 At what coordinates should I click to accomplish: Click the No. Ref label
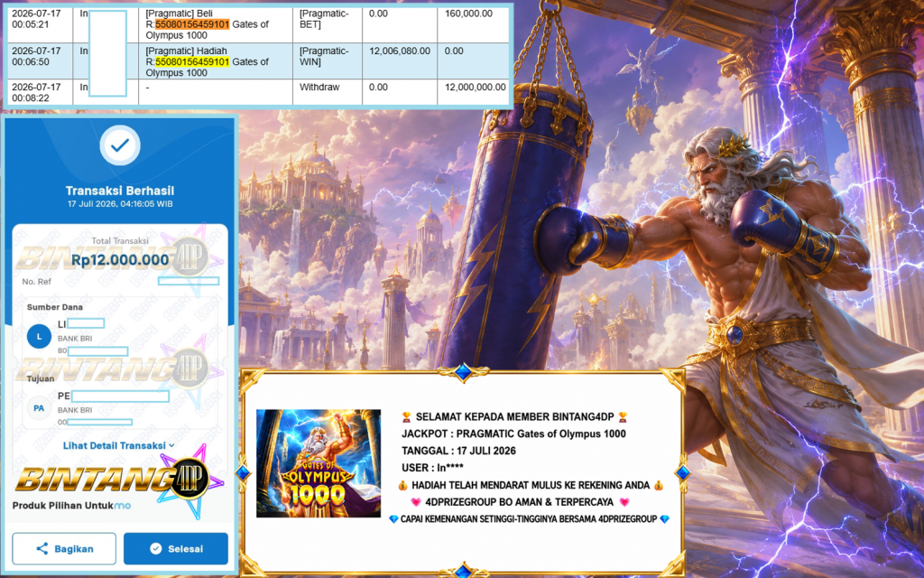(x=36, y=282)
